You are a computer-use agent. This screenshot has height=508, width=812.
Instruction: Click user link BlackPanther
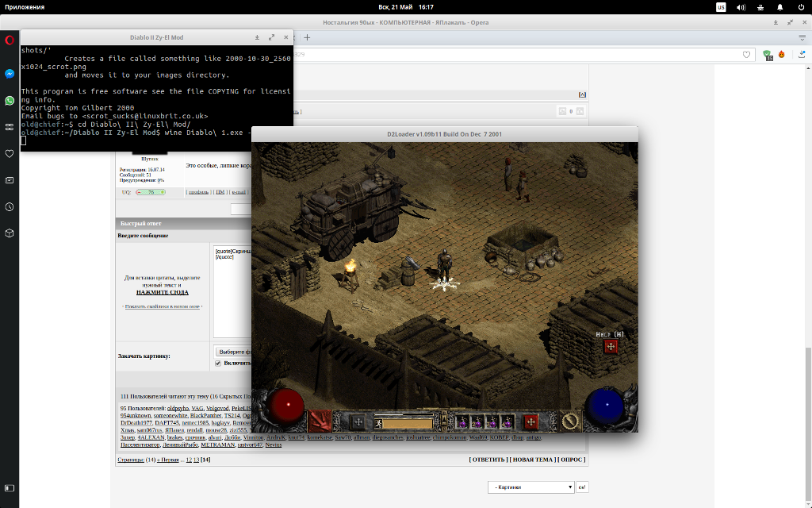click(205, 416)
